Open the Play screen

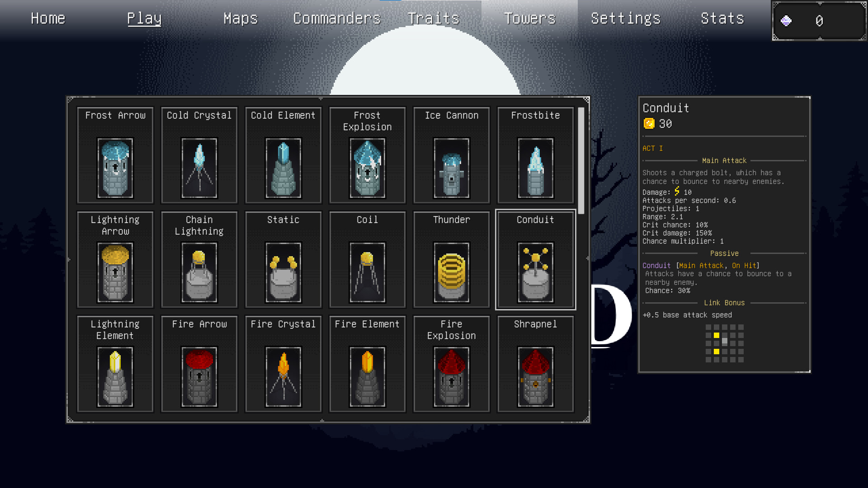point(144,18)
